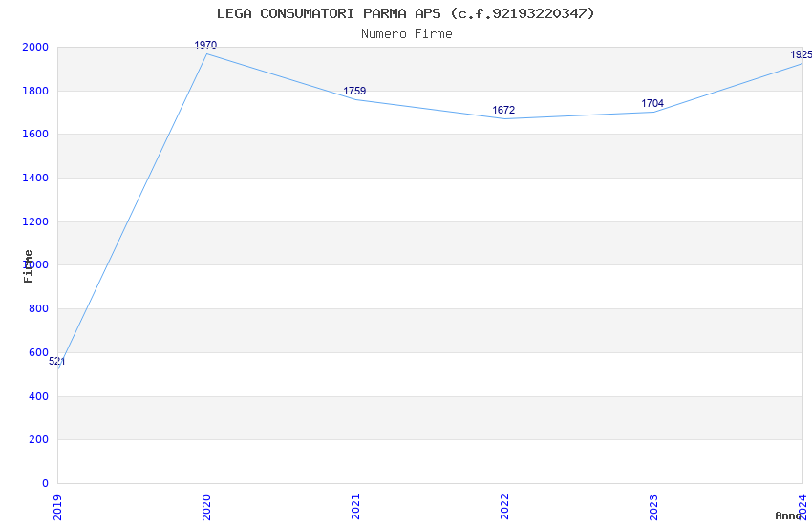Click the 2000 y-axis value

[35, 47]
